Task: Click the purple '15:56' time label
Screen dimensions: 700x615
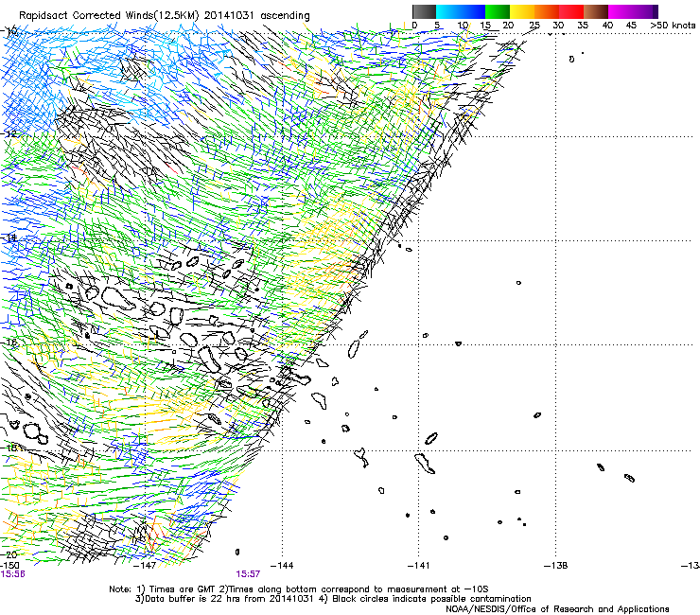Action: click(12, 574)
